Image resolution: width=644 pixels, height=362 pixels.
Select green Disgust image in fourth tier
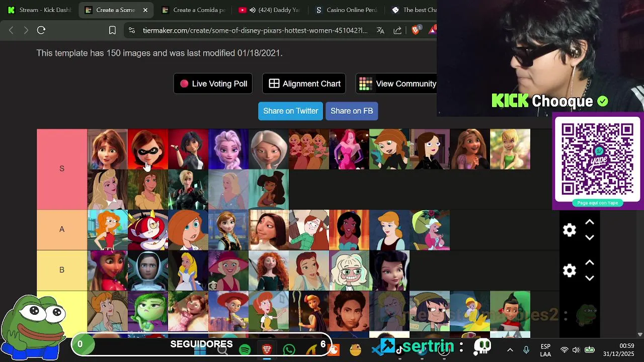[148, 311]
